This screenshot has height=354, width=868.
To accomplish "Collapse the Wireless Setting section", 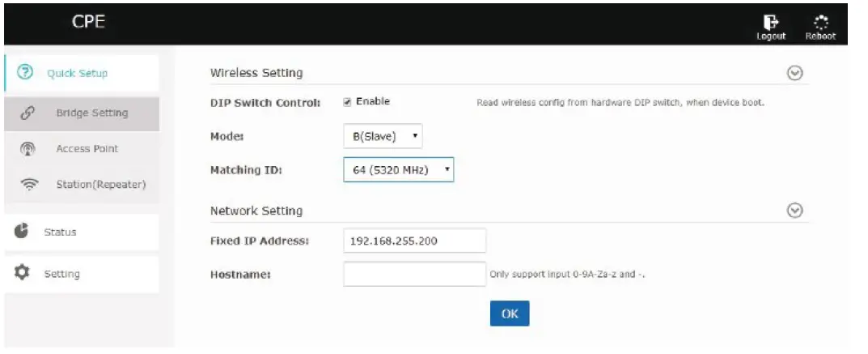I will [794, 73].
